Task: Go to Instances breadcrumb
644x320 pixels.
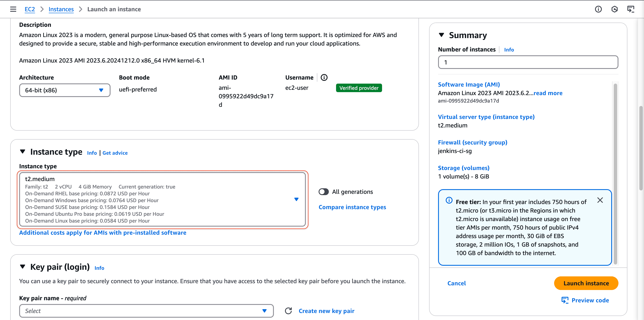Action: point(61,9)
